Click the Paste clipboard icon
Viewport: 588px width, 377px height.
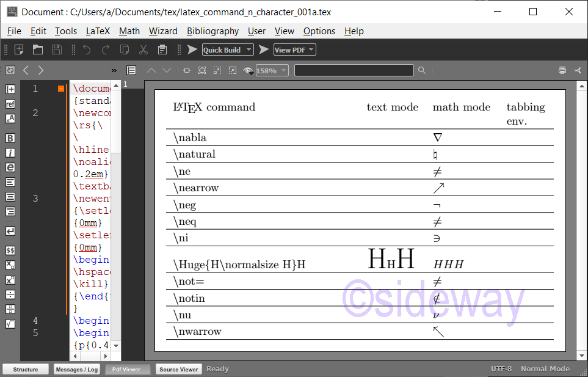pyautogui.click(x=162, y=50)
